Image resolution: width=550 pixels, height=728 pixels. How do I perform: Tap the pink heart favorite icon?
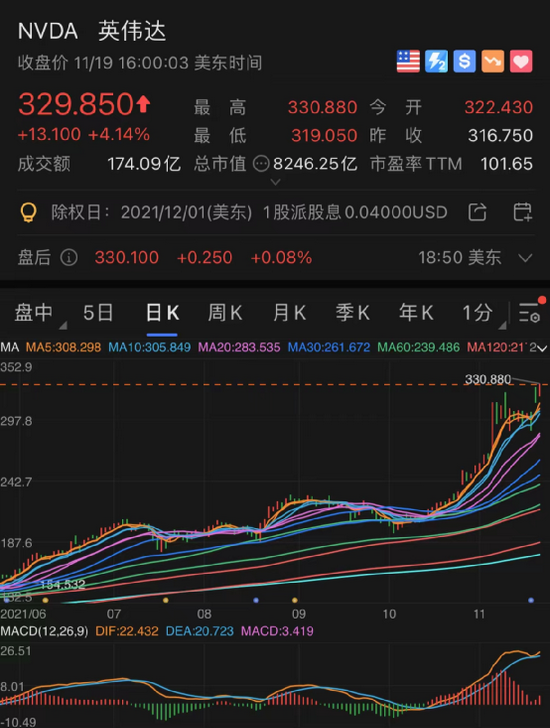(521, 61)
